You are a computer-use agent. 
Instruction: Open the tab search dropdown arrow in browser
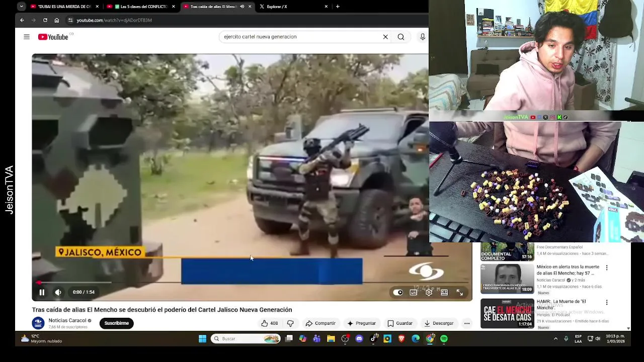pyautogui.click(x=21, y=7)
